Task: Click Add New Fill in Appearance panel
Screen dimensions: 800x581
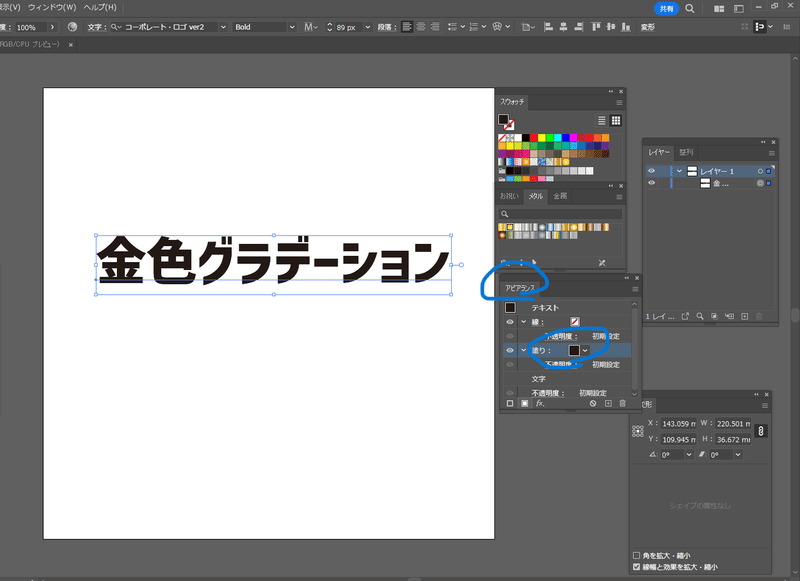Action: tap(524, 403)
